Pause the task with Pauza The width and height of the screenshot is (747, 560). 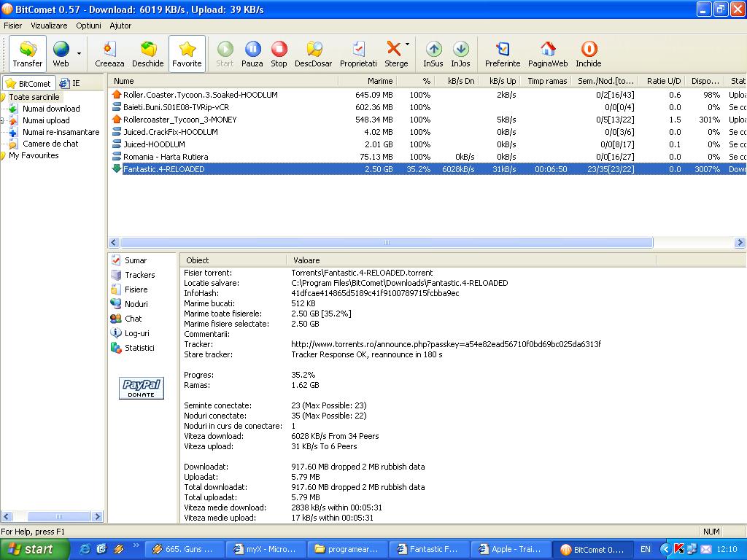tap(252, 54)
